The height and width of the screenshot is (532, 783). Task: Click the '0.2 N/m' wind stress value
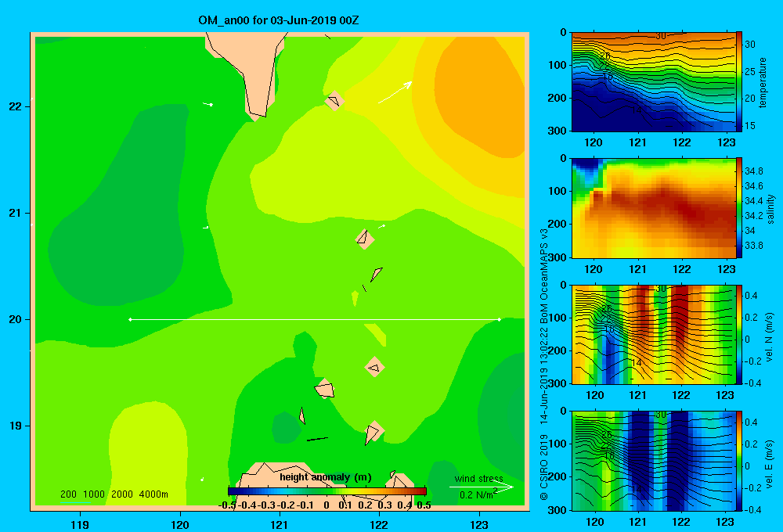point(478,494)
